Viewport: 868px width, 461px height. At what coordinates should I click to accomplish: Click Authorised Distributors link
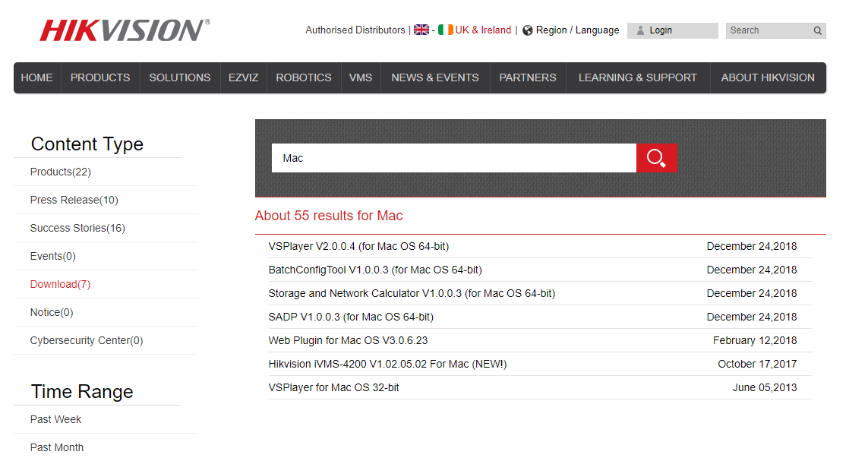355,30
